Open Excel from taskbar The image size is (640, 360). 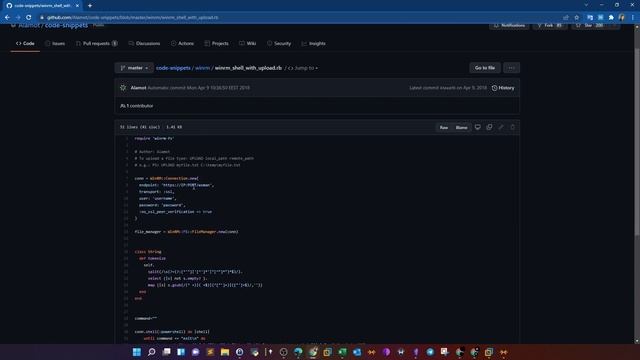pyautogui.click(x=342, y=352)
